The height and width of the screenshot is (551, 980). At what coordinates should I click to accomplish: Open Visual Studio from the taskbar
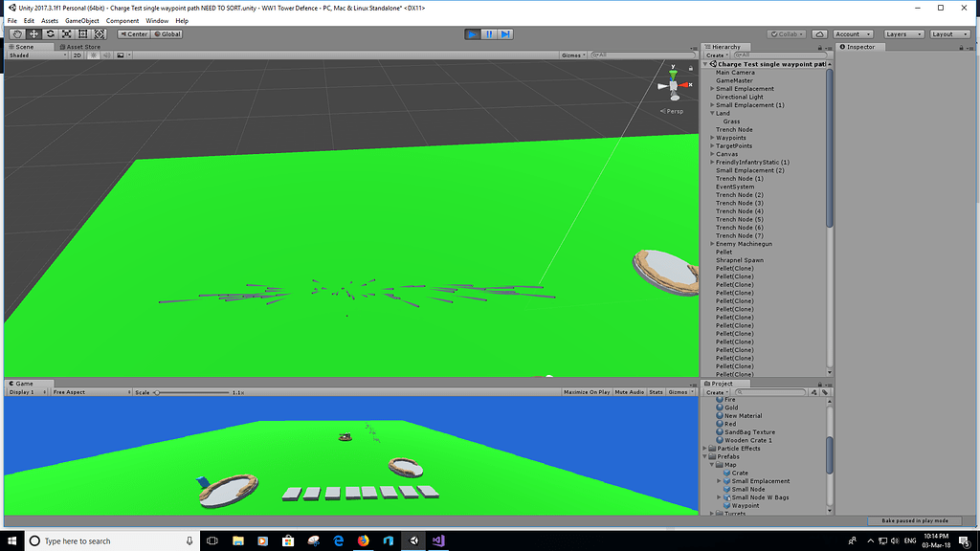coord(437,540)
